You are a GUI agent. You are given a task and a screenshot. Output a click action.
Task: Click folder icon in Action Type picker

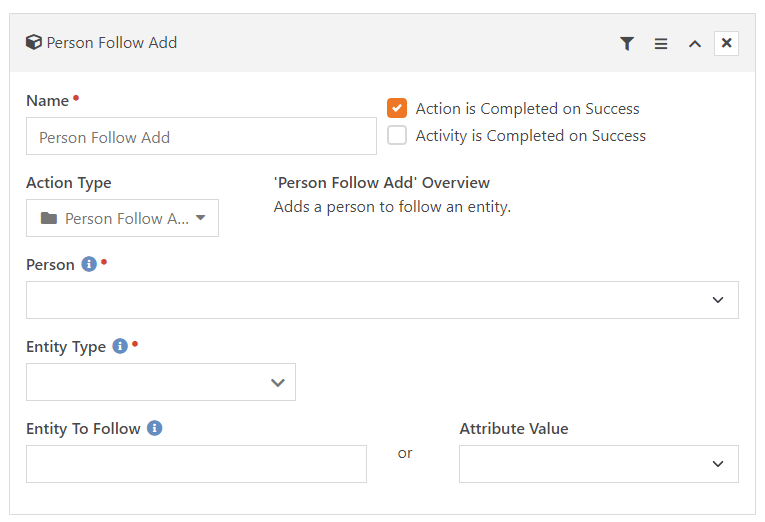(x=48, y=219)
